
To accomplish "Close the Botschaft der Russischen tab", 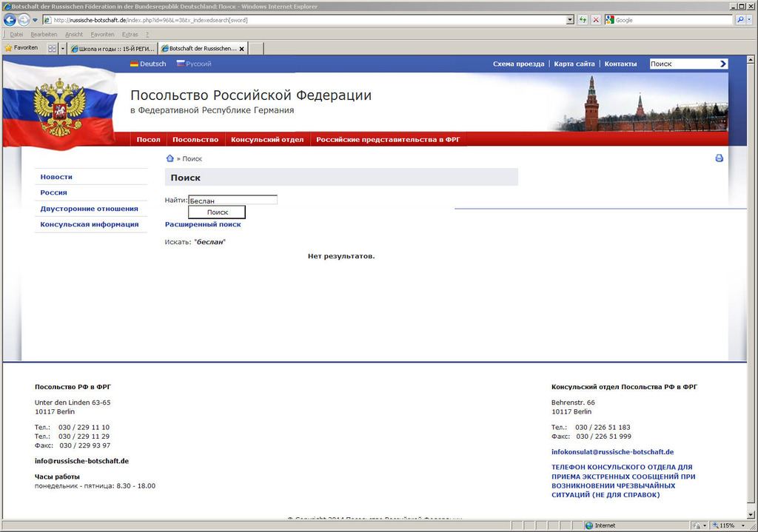I will pos(242,49).
